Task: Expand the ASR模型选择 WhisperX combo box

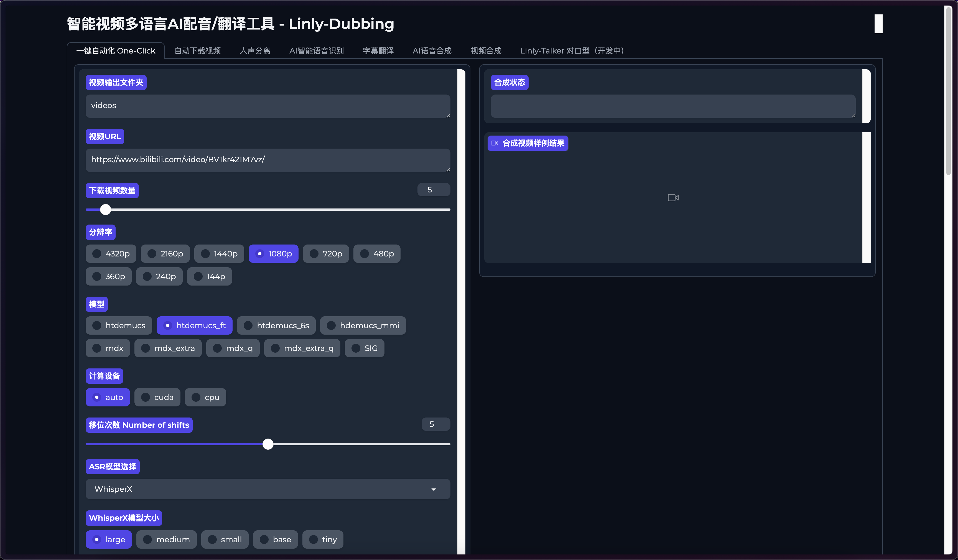Action: [x=267, y=489]
